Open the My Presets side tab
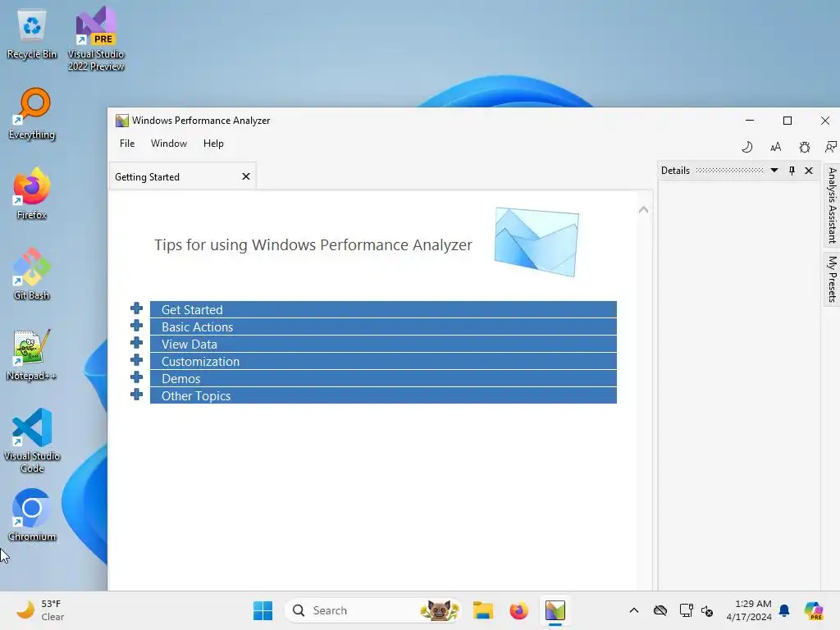Viewport: 840px width, 630px height. [832, 279]
